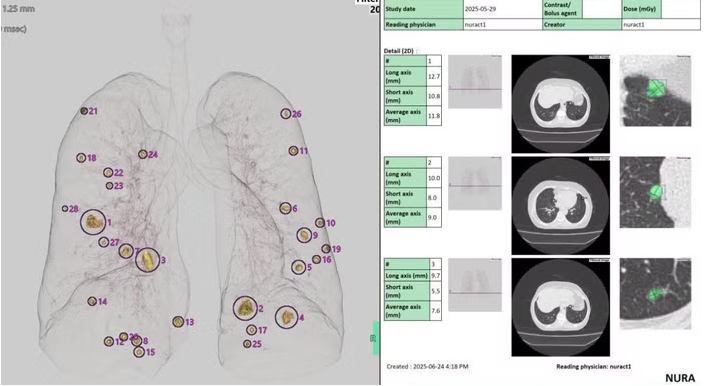The height and width of the screenshot is (386, 712).
Task: Select average axis value 9.0
Action: (x=434, y=218)
